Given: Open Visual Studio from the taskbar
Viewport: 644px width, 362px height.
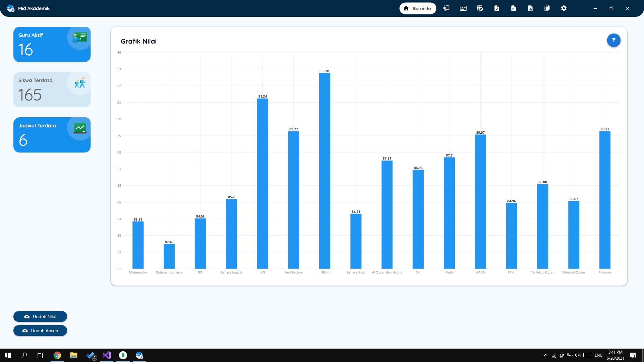Looking at the screenshot, I should pyautogui.click(x=107, y=355).
